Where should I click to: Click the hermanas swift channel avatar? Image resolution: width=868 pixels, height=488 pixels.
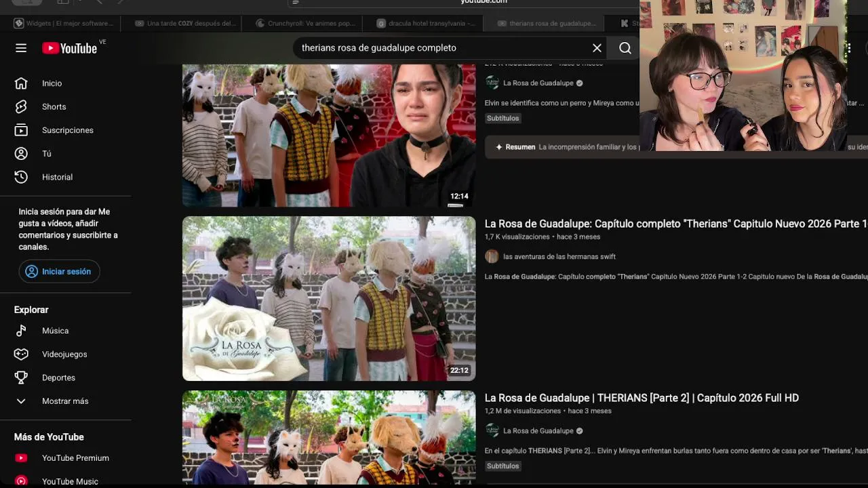pyautogui.click(x=492, y=256)
